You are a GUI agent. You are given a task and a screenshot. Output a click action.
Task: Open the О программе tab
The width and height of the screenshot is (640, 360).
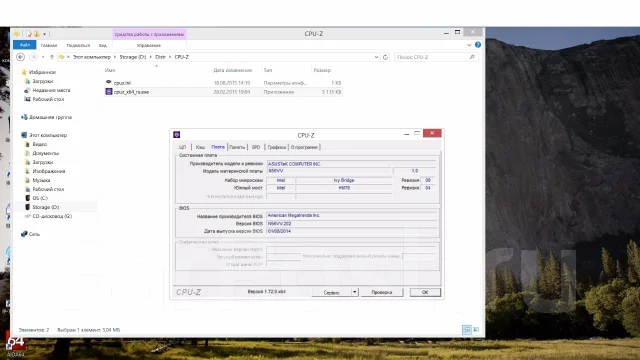click(x=304, y=147)
